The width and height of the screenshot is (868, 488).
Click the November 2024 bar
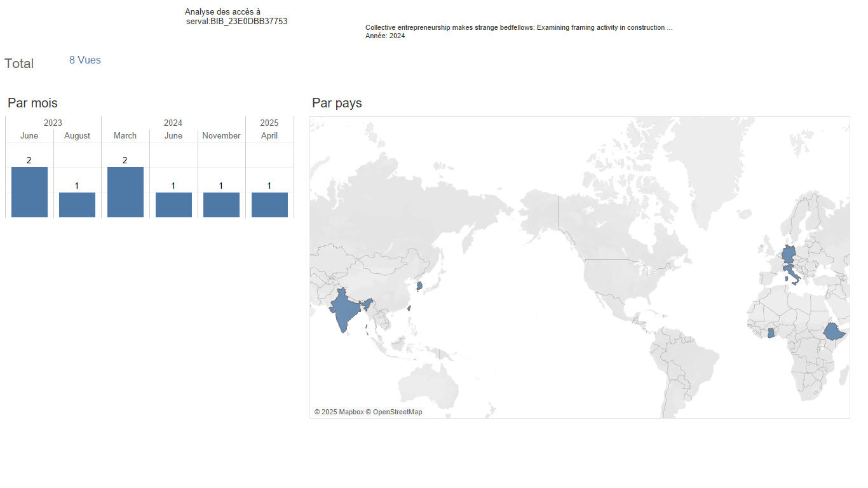221,205
